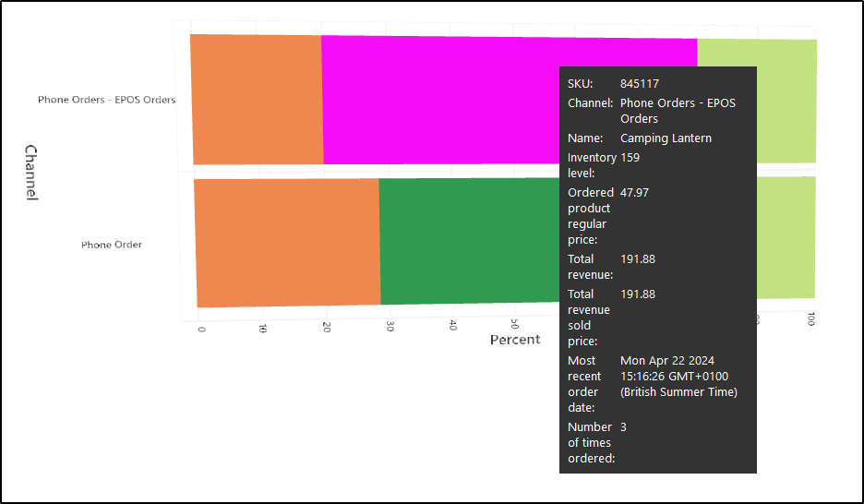Click the 'Channel' y-axis title
The width and height of the screenshot is (864, 504).
click(x=31, y=173)
